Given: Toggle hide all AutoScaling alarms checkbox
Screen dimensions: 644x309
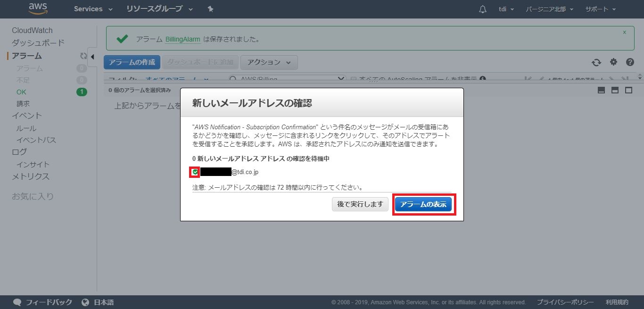Looking at the screenshot, I should pyautogui.click(x=354, y=79).
